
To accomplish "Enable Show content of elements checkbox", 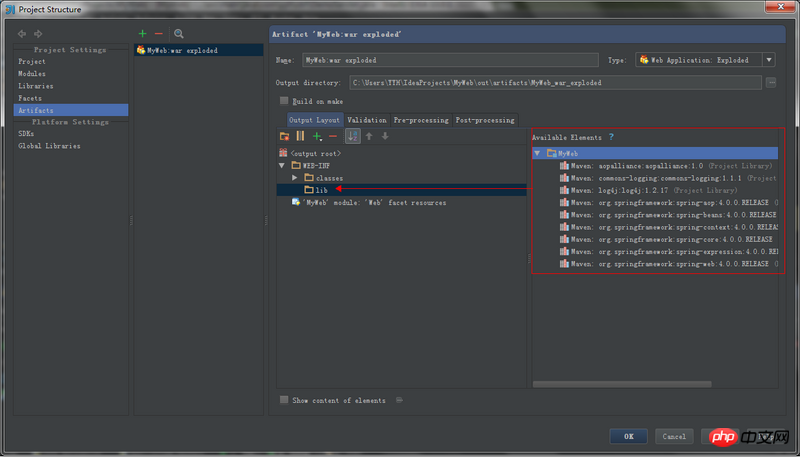I will click(284, 400).
